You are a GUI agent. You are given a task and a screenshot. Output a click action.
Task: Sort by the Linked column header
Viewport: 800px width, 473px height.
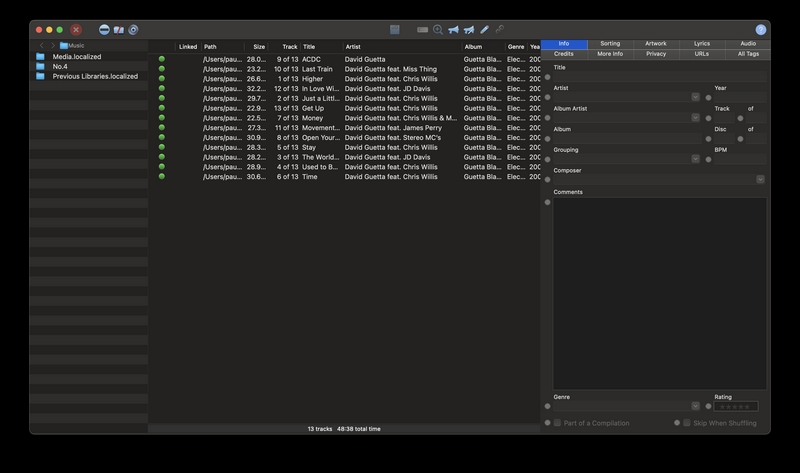[x=188, y=47]
